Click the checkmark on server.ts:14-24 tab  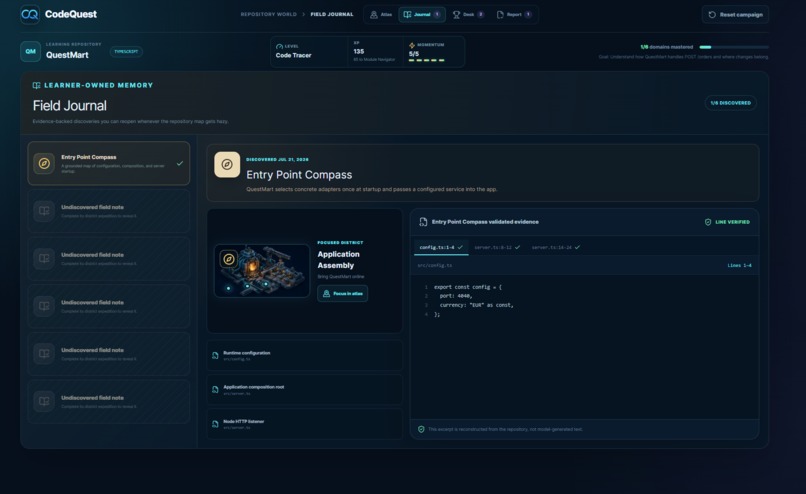point(577,247)
